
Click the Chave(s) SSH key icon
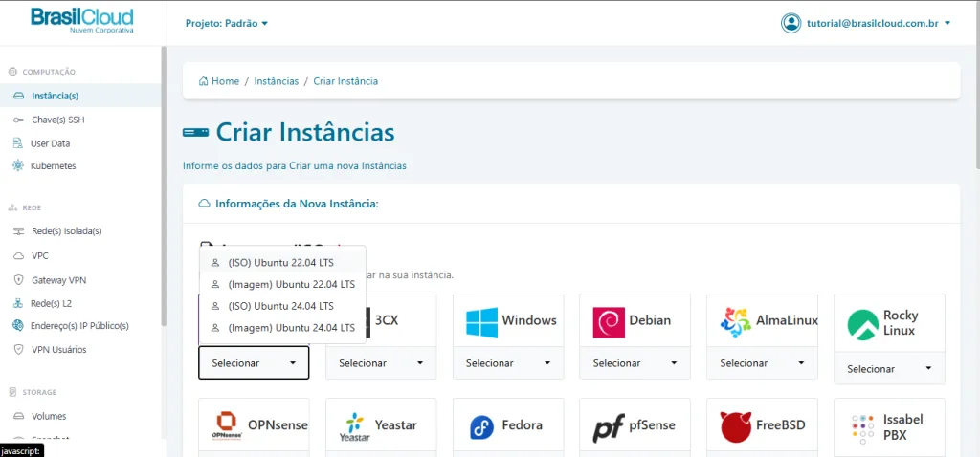point(19,120)
